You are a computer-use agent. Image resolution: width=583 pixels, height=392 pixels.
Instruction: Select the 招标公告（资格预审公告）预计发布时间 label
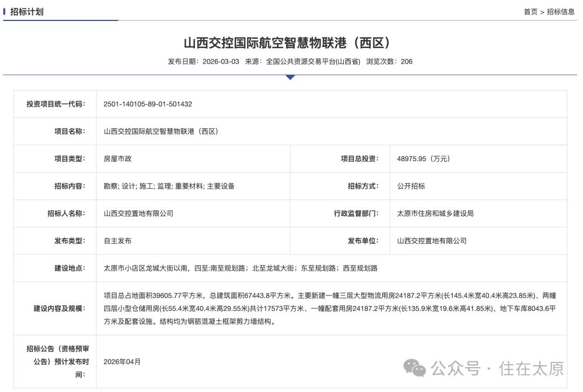[58, 361]
